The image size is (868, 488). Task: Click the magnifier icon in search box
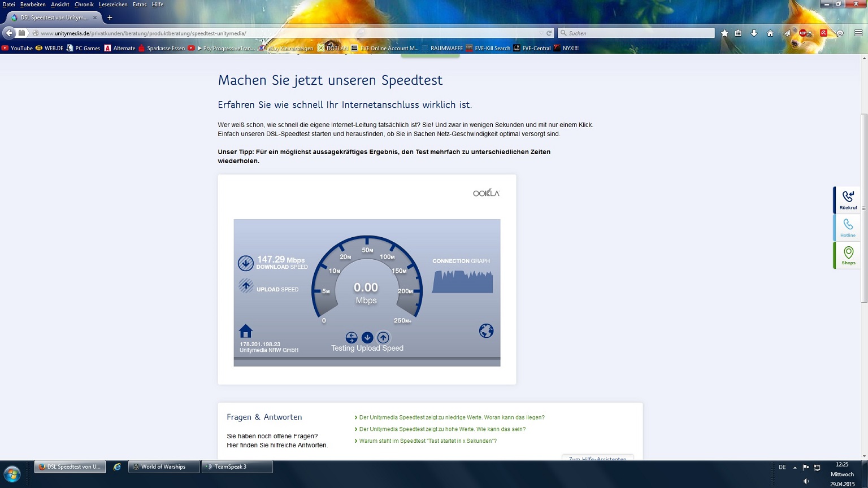[x=563, y=33]
